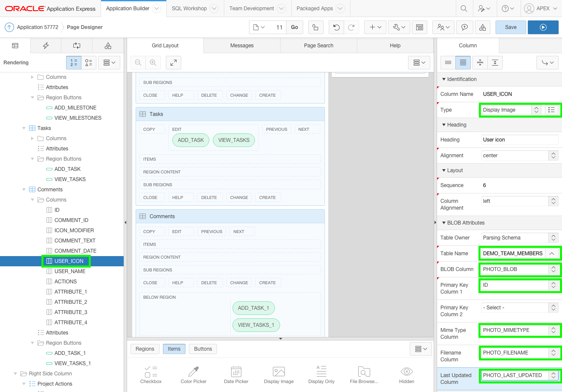Run the page with play button
Image resolution: width=562 pixels, height=392 pixels.
(x=543, y=27)
